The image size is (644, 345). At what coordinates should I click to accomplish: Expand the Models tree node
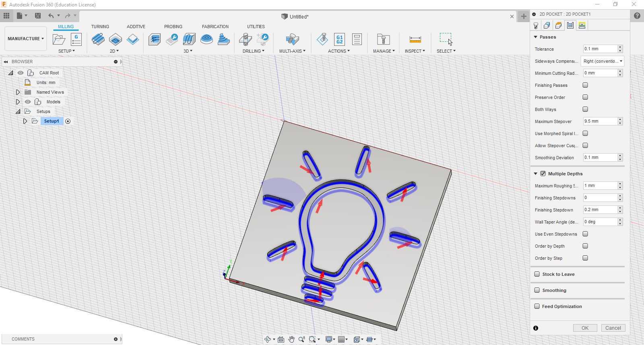[18, 102]
